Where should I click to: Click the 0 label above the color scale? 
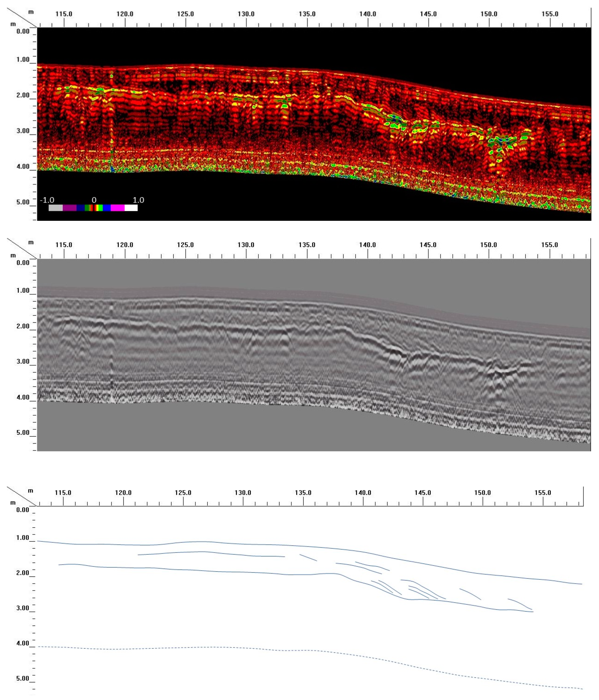pos(94,200)
